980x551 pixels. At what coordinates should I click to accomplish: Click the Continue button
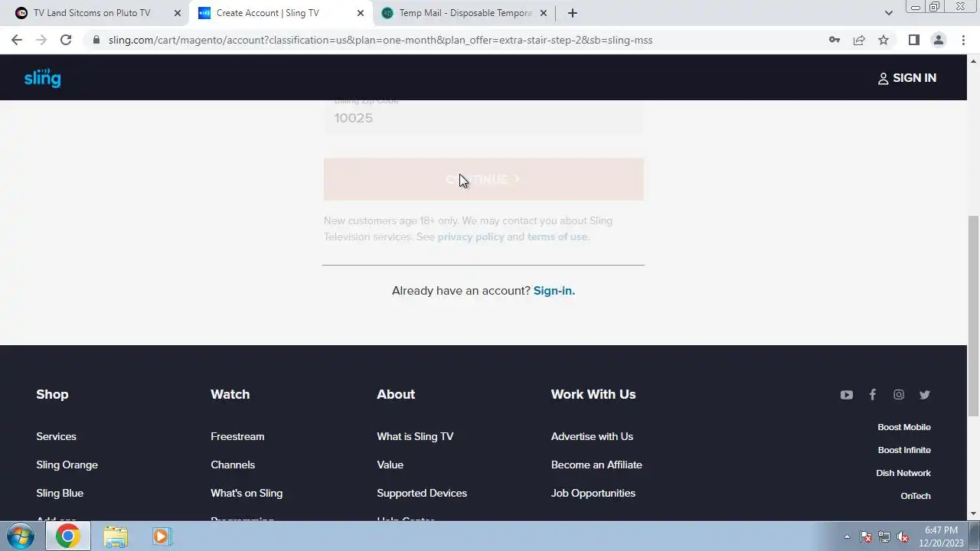pyautogui.click(x=483, y=179)
